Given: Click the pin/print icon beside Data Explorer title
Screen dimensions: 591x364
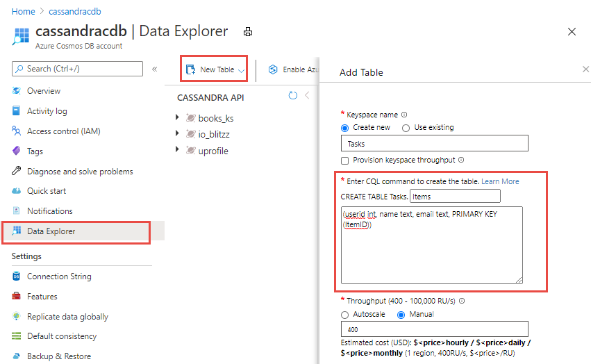Looking at the screenshot, I should click(x=248, y=32).
